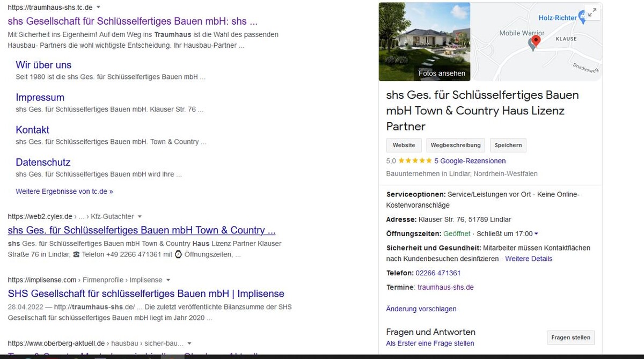Open dropdown arrow beside traumhaus-shs.tc.de URL

(x=98, y=8)
